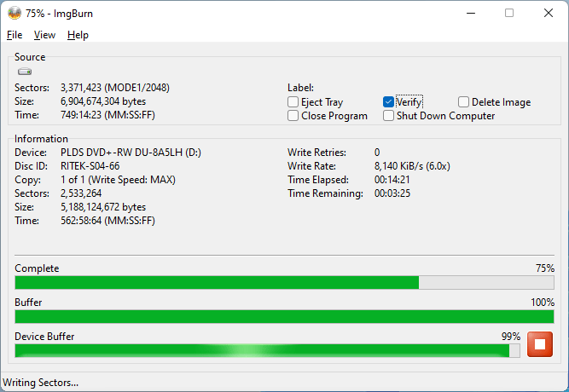
Task: Close the ImgBurn window
Action: [549, 13]
